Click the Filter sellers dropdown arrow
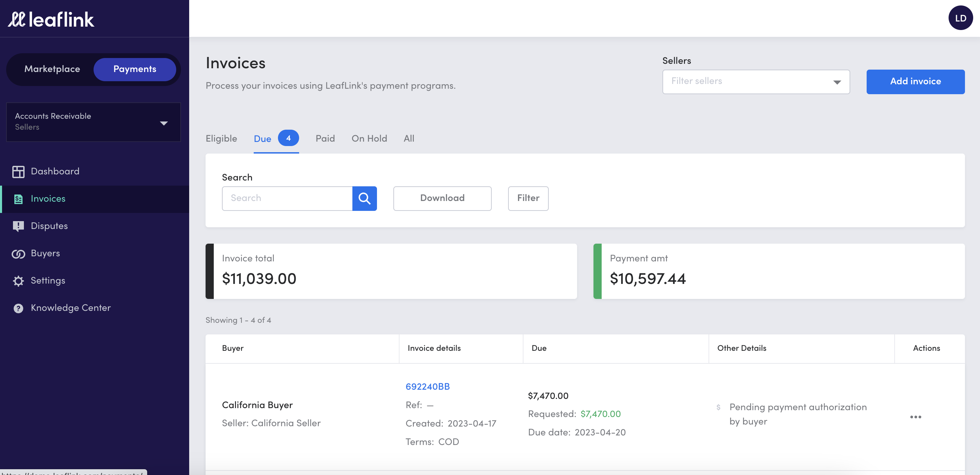Image resolution: width=980 pixels, height=475 pixels. coord(837,82)
